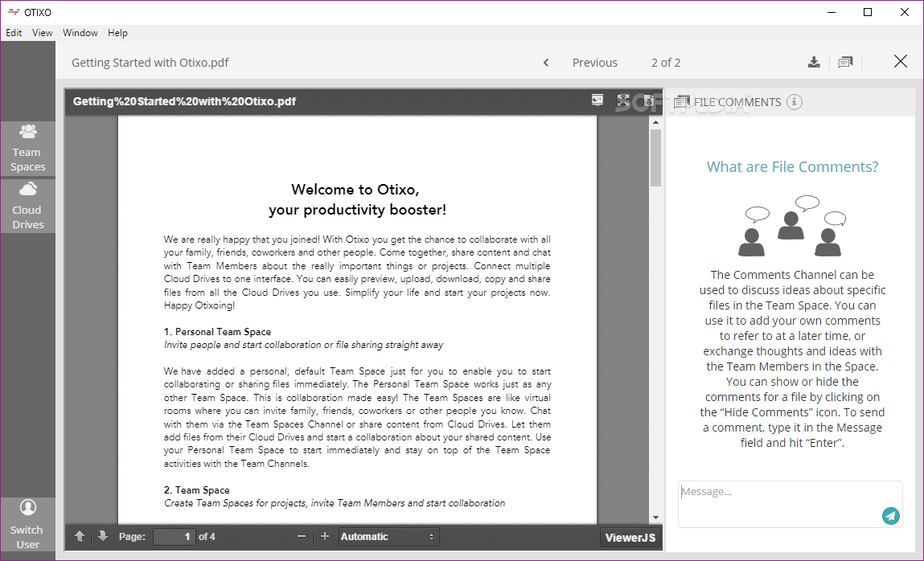Click the '2 of 2' file counter
Image resolution: width=924 pixels, height=561 pixels.
(666, 63)
